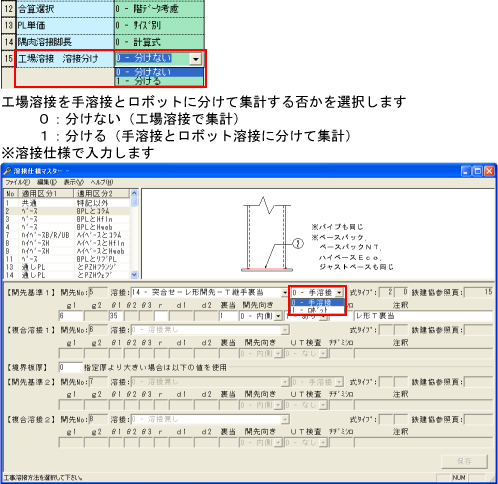Image resolution: width=498 pixels, height=484 pixels.
Task: Select list row 1 共通 特記以外
Action: (67, 203)
